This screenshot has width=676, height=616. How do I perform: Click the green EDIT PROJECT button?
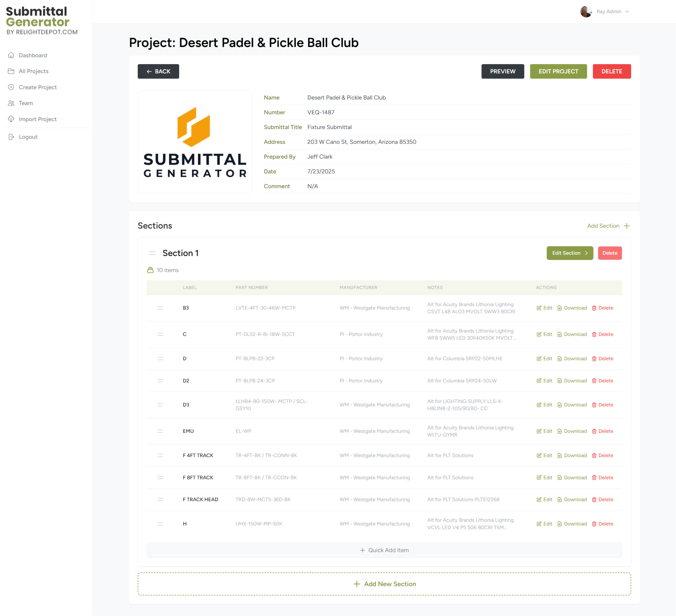click(558, 72)
